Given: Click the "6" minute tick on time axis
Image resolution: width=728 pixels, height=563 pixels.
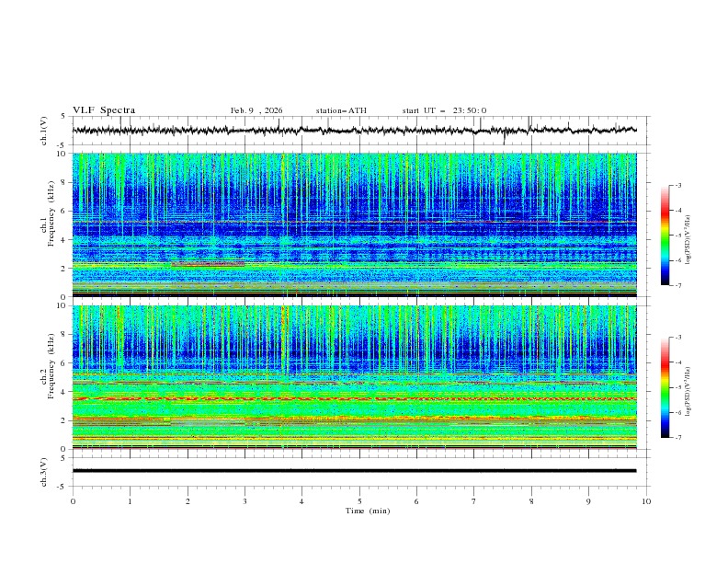Looking at the screenshot, I should tap(416, 501).
